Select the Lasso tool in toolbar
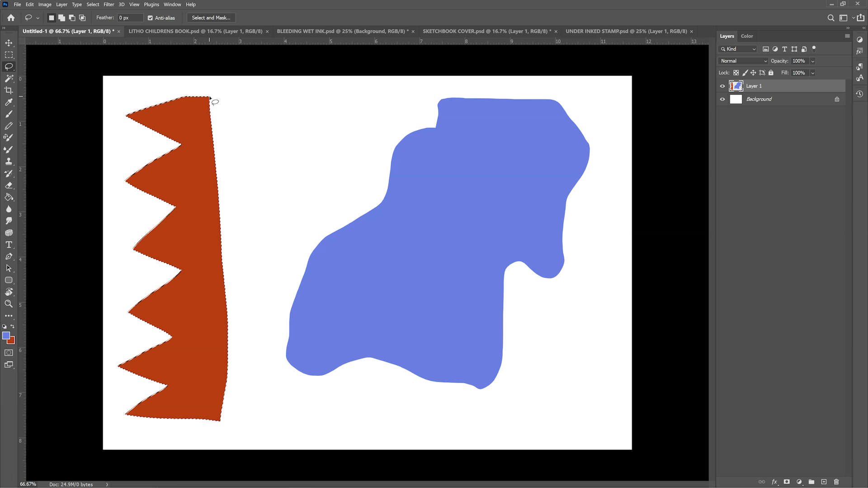This screenshot has height=488, width=868. 9,66
